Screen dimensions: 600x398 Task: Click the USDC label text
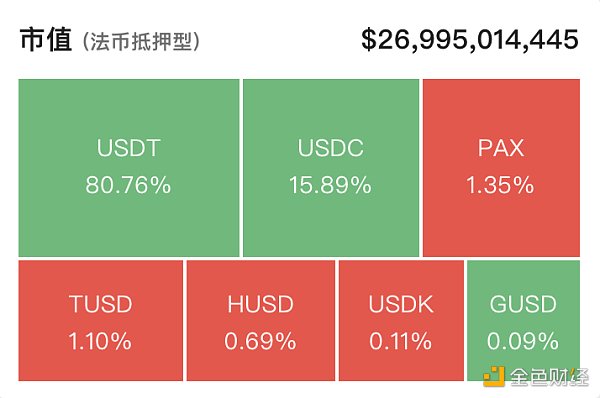coord(331,148)
